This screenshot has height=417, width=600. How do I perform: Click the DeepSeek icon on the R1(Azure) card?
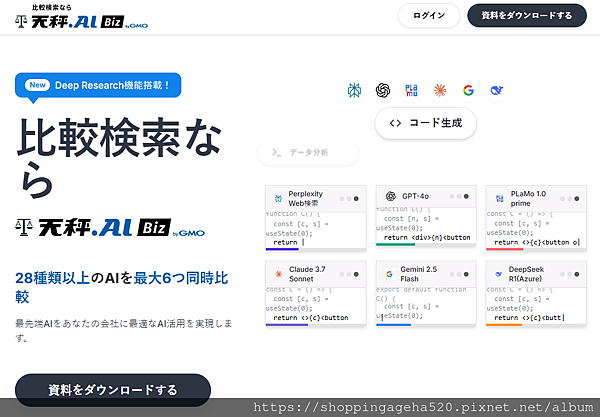tap(499, 274)
